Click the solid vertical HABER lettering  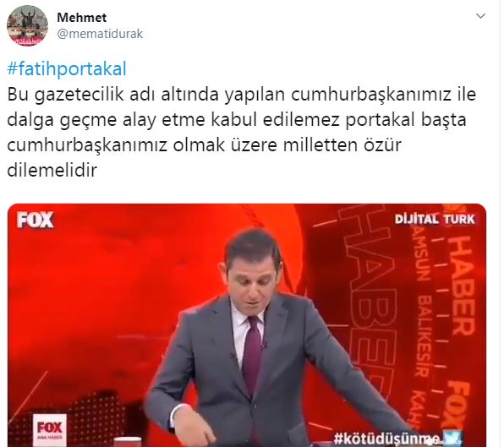463,286
